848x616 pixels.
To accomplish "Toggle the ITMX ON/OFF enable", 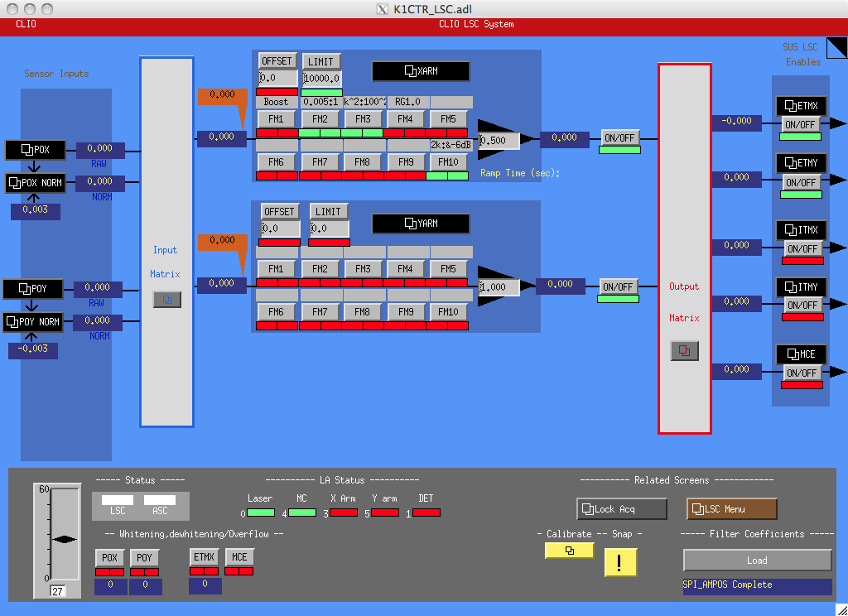I will click(802, 248).
